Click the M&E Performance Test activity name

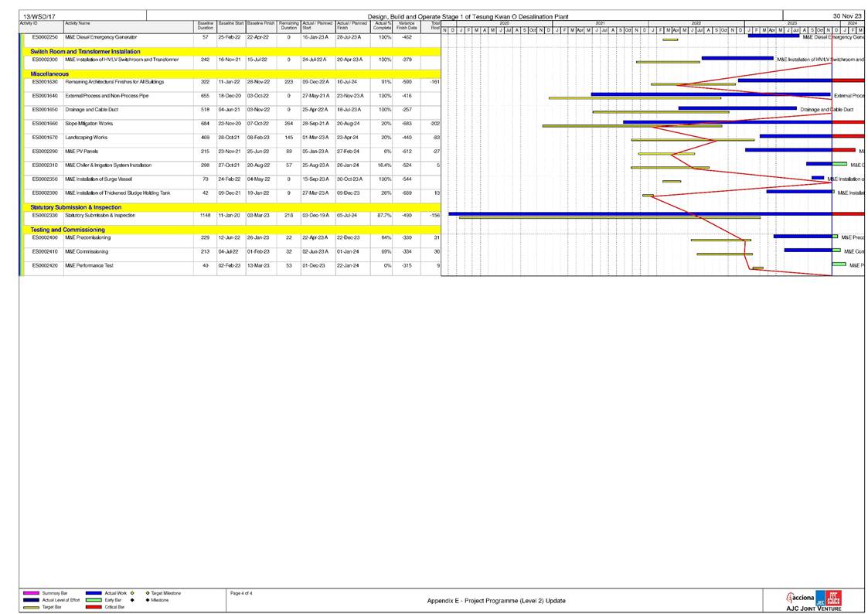point(89,266)
